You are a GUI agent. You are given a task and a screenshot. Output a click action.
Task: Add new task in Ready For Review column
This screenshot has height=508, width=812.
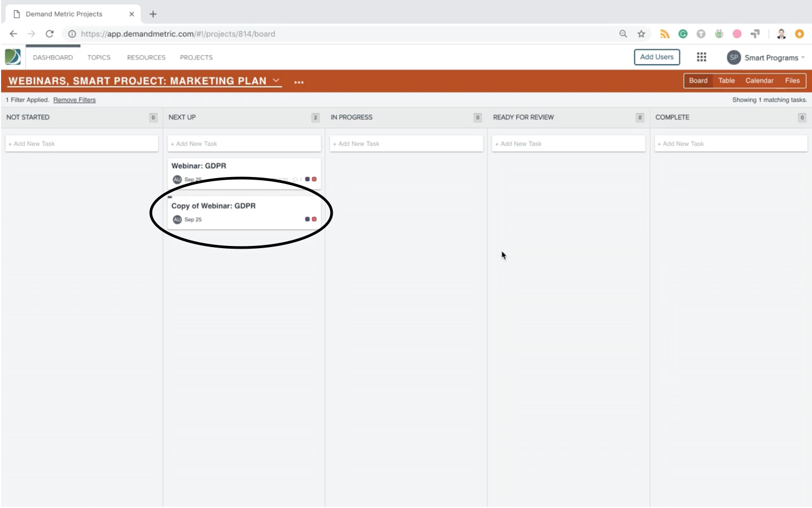(x=569, y=144)
